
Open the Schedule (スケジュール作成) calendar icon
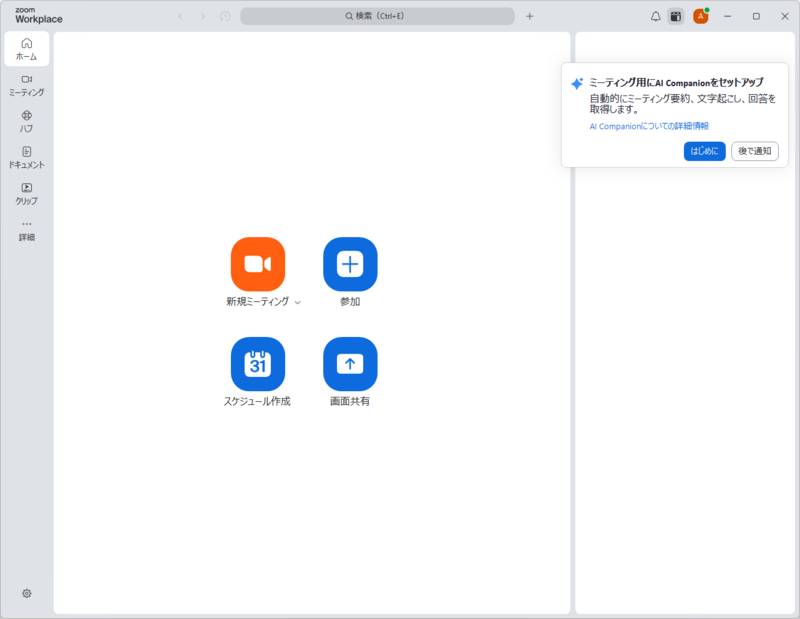[x=257, y=364]
